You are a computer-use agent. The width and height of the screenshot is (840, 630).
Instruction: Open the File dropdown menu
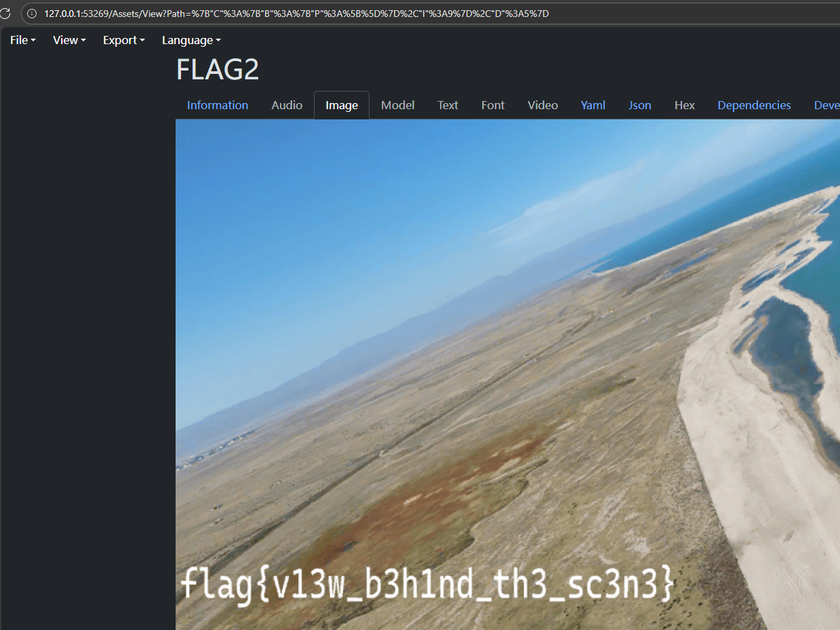click(x=22, y=40)
